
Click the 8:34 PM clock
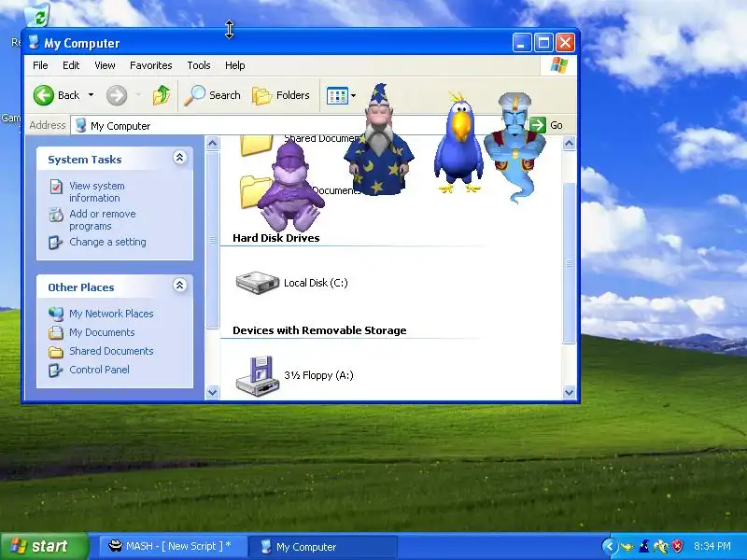pos(712,546)
